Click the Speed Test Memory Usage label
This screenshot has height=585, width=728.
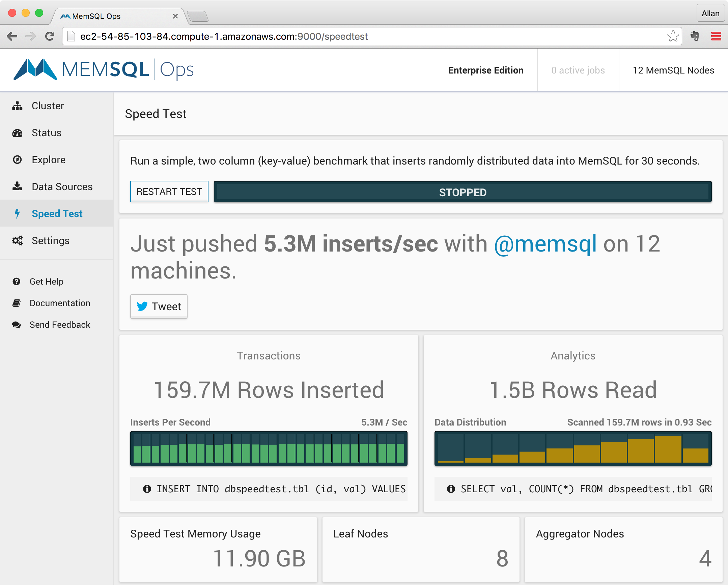tap(196, 533)
